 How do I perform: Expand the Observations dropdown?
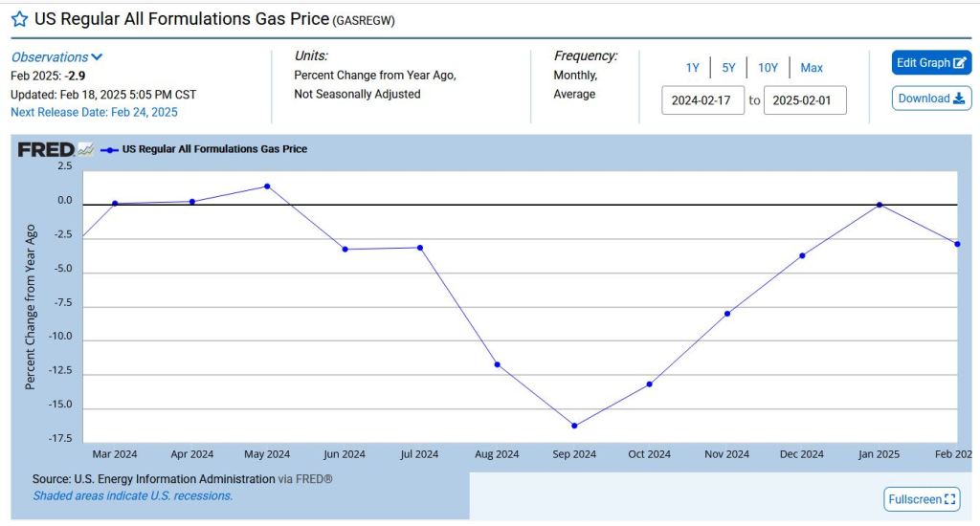pyautogui.click(x=56, y=57)
